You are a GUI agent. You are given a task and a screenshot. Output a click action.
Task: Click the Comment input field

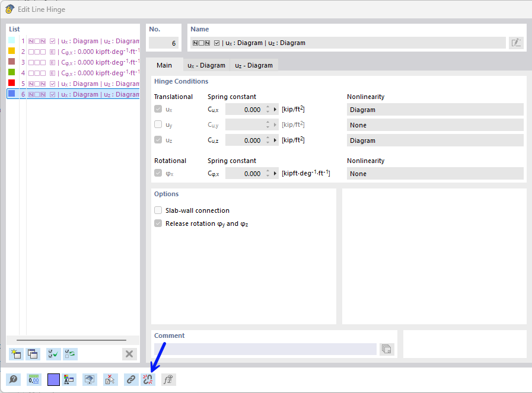265,349
